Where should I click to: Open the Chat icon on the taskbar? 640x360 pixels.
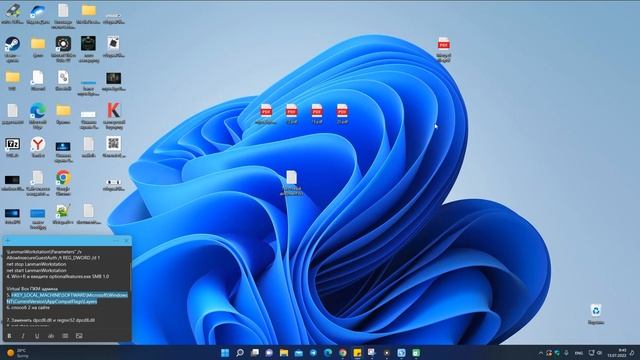pos(269,353)
